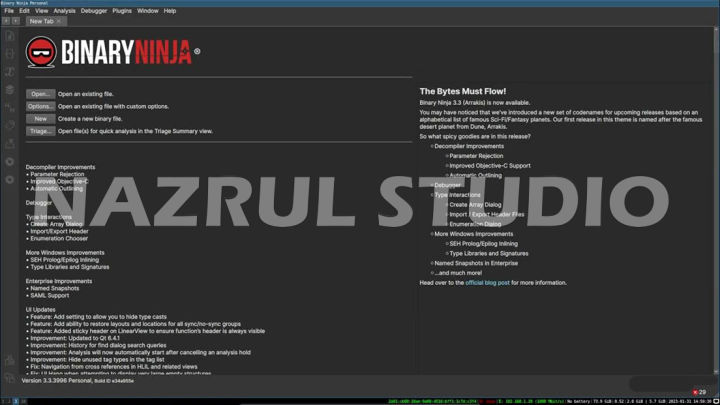The width and height of the screenshot is (720, 405).
Task: Click "Feature: Add setting to allow you to hide type casts"
Action: click(98, 317)
